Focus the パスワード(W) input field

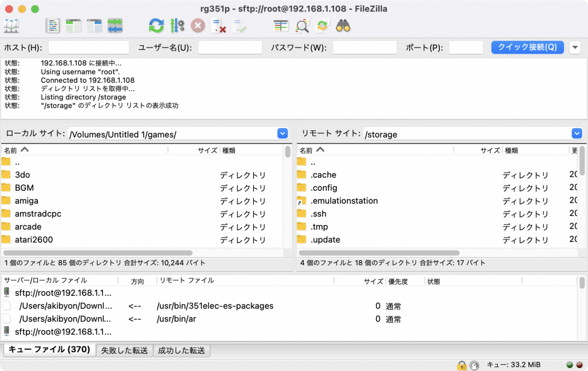[x=365, y=48]
